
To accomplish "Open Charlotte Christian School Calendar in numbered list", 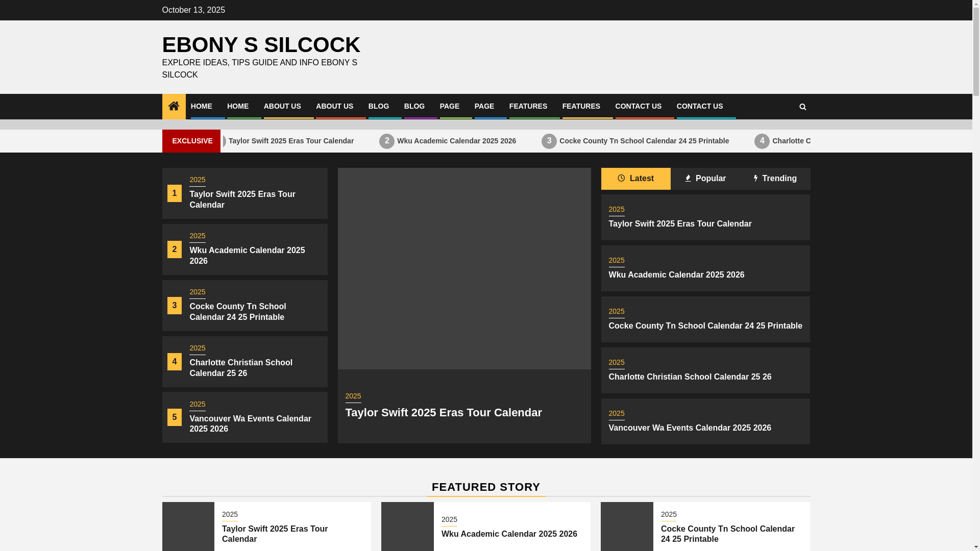I will (x=241, y=368).
